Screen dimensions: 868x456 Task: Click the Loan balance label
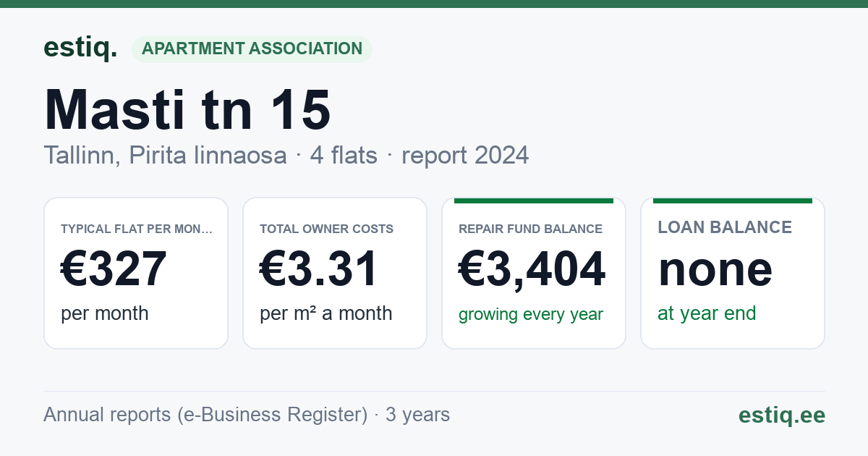click(725, 227)
